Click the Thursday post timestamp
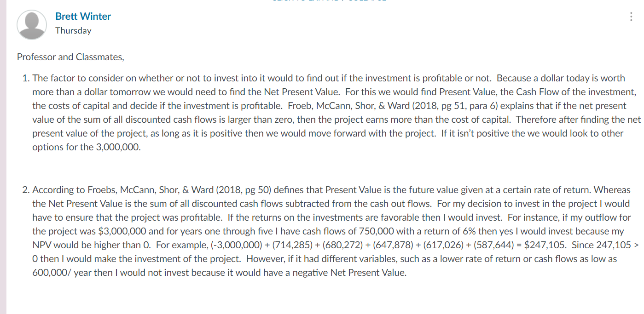This screenshot has width=644, height=314. pyautogui.click(x=73, y=31)
